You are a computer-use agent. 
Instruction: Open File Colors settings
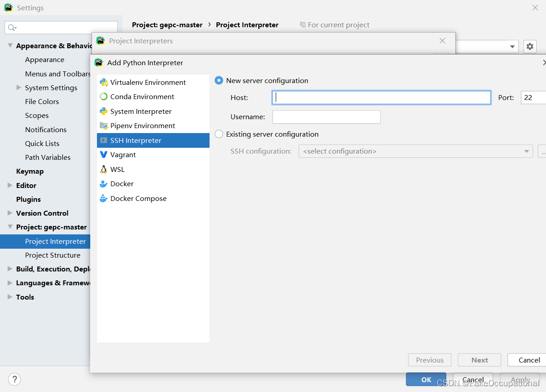tap(42, 101)
